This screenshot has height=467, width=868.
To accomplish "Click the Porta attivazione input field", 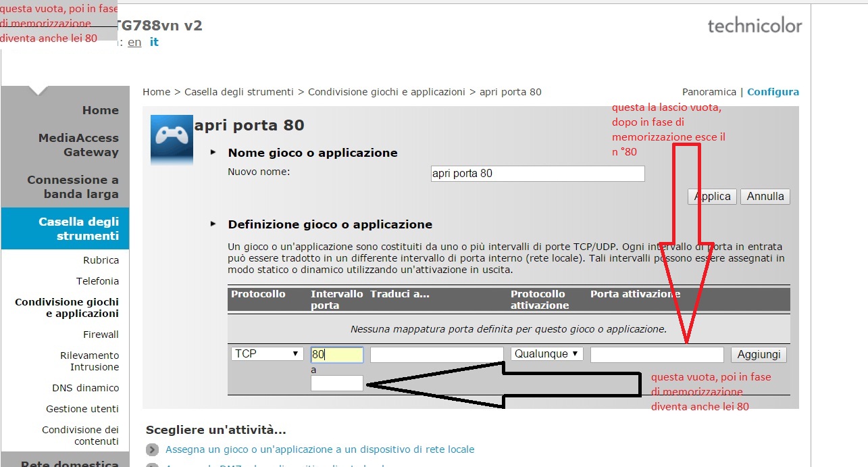I will [x=657, y=355].
